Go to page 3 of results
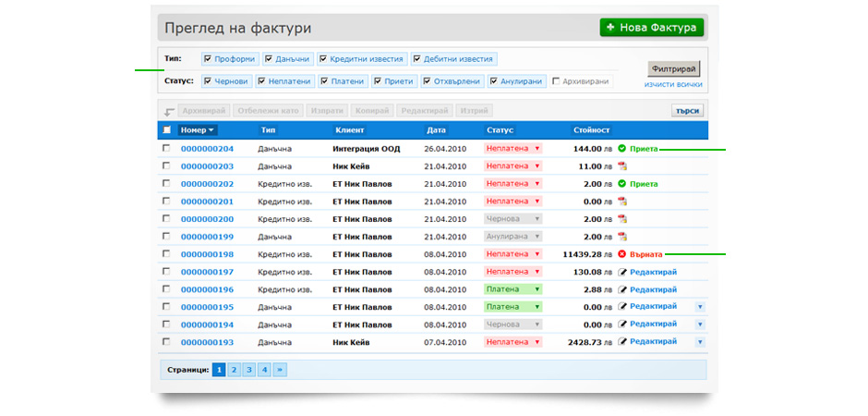Screen dimensions: 868x416 (249, 370)
